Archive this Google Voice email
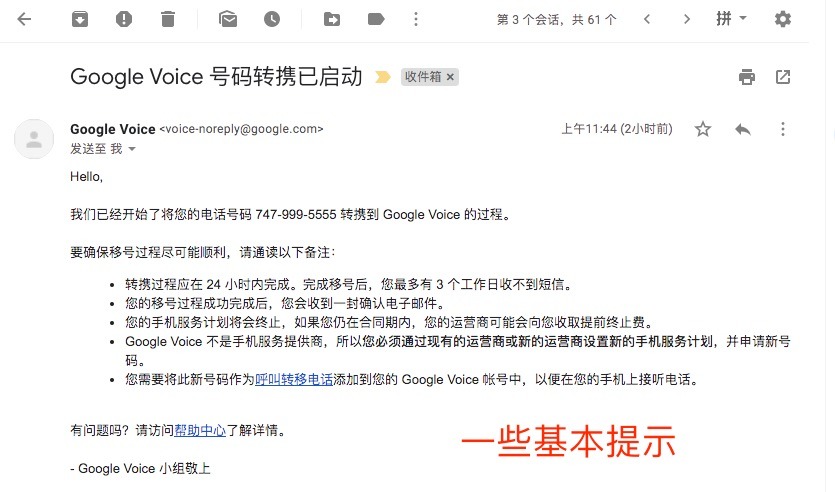The width and height of the screenshot is (835, 492). (x=80, y=20)
